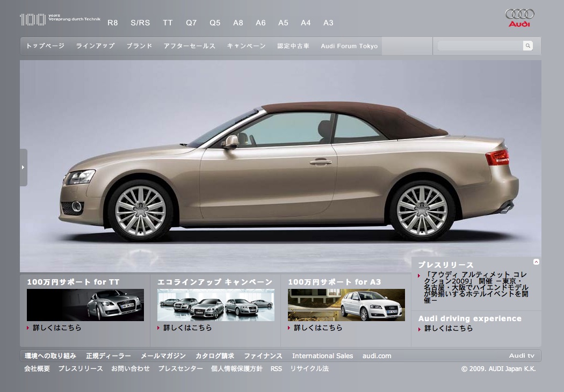The image size is (564, 392).
Task: Go to the Q7 model page
Action: [191, 23]
